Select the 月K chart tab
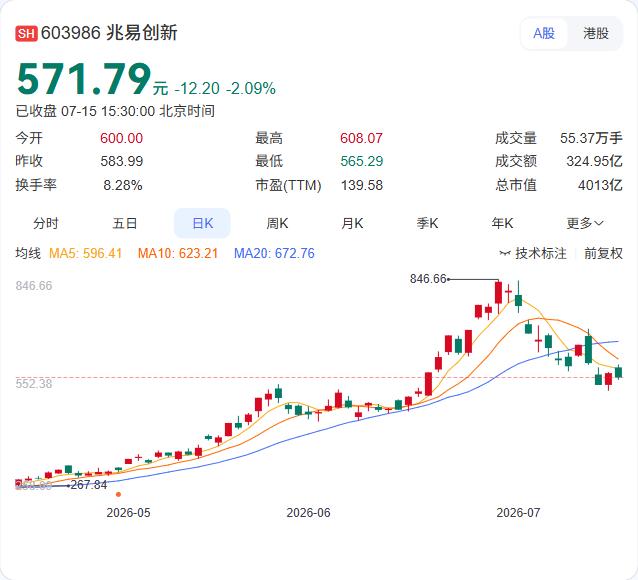The width and height of the screenshot is (638, 580). [352, 223]
